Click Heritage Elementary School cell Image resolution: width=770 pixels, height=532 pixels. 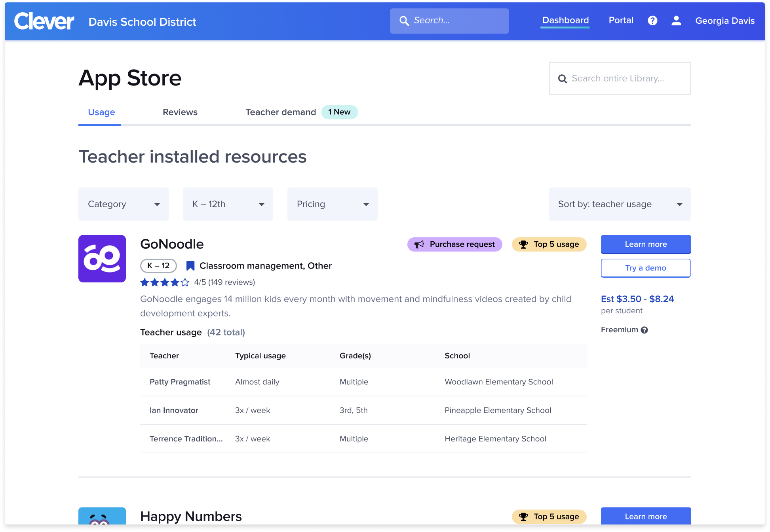click(x=495, y=439)
